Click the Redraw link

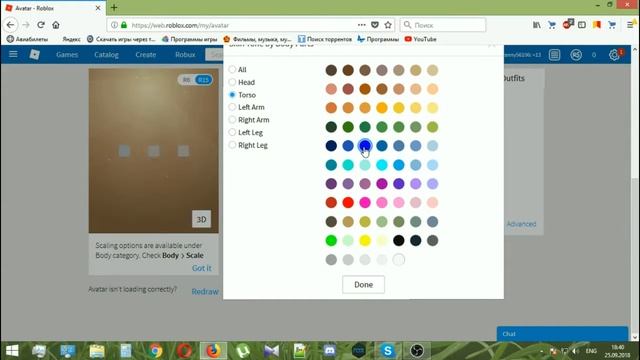point(205,291)
